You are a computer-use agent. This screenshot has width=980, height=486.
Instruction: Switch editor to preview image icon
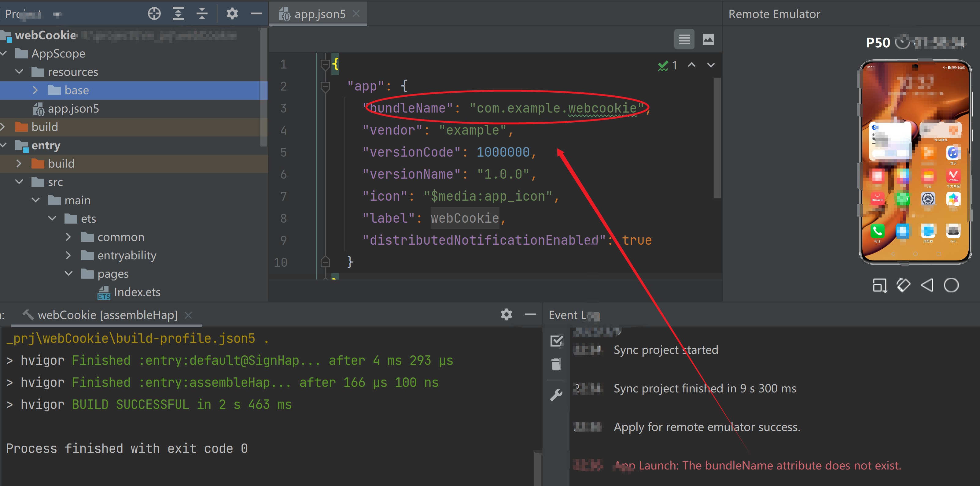click(x=708, y=39)
